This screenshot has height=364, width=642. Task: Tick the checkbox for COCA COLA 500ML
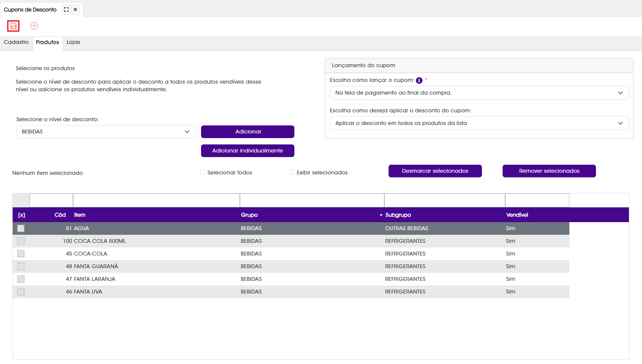click(21, 241)
